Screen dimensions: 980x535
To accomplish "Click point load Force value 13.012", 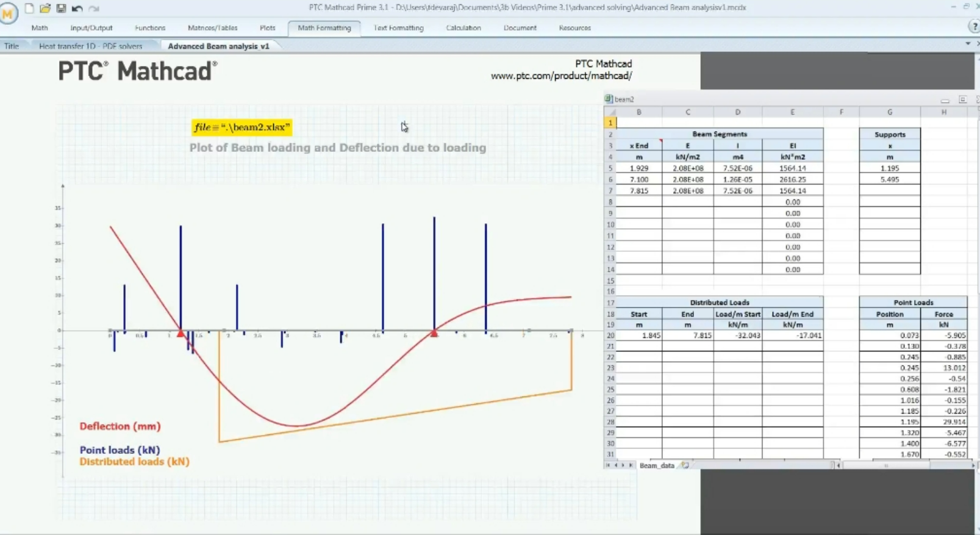I will [x=944, y=368].
